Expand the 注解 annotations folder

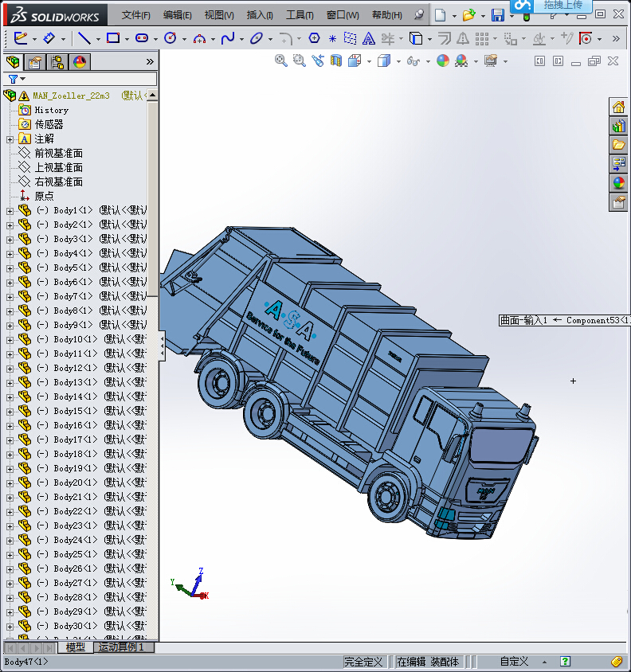pyautogui.click(x=10, y=139)
